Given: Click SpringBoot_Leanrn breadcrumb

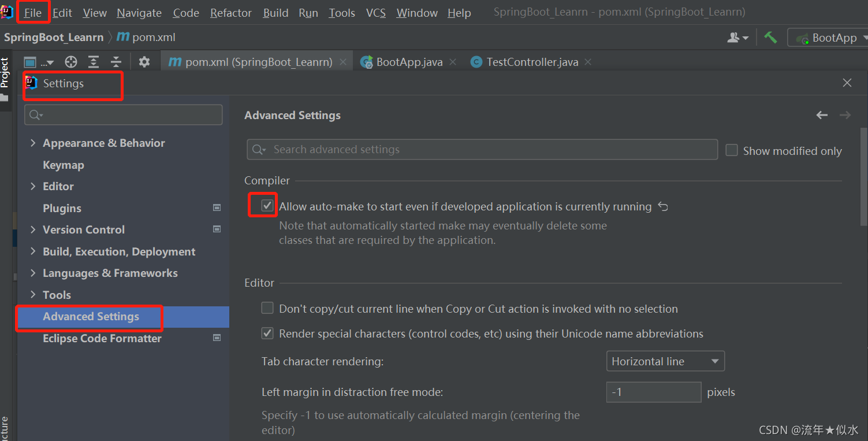Looking at the screenshot, I should point(54,37).
